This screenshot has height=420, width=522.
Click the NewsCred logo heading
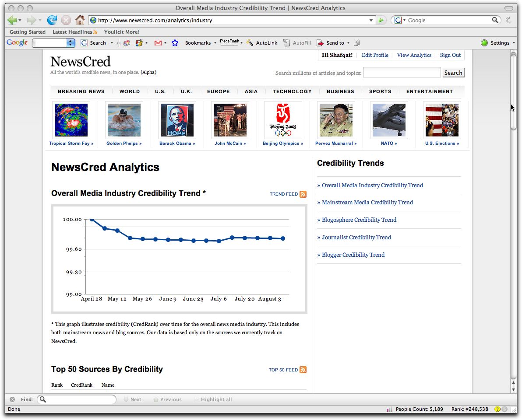[x=80, y=62]
